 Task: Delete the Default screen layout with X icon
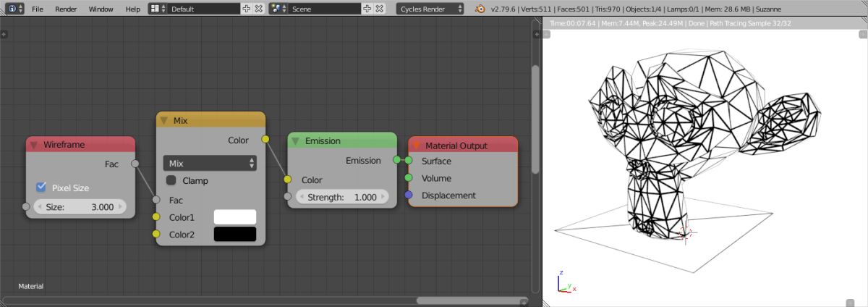coord(258,9)
